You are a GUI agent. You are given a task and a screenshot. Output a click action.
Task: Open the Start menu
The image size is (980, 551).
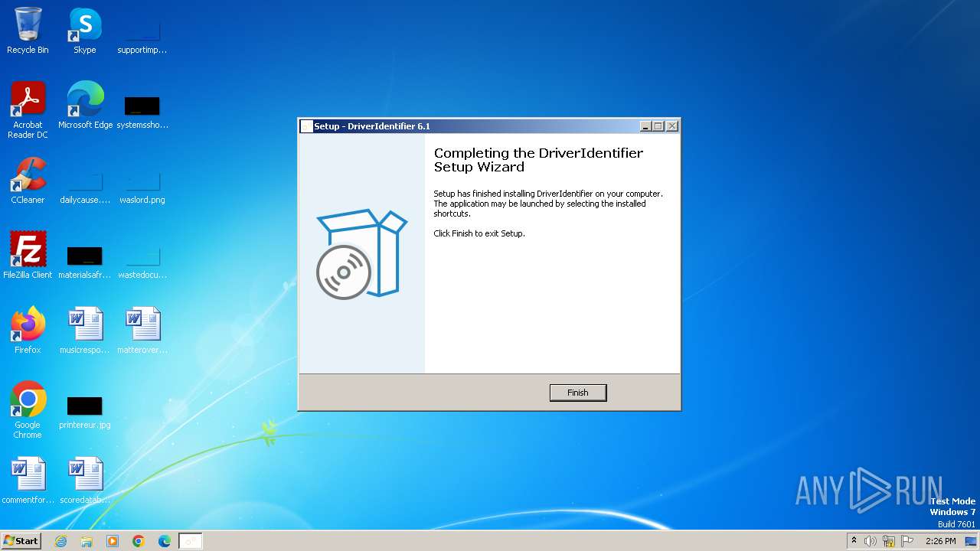[21, 540]
